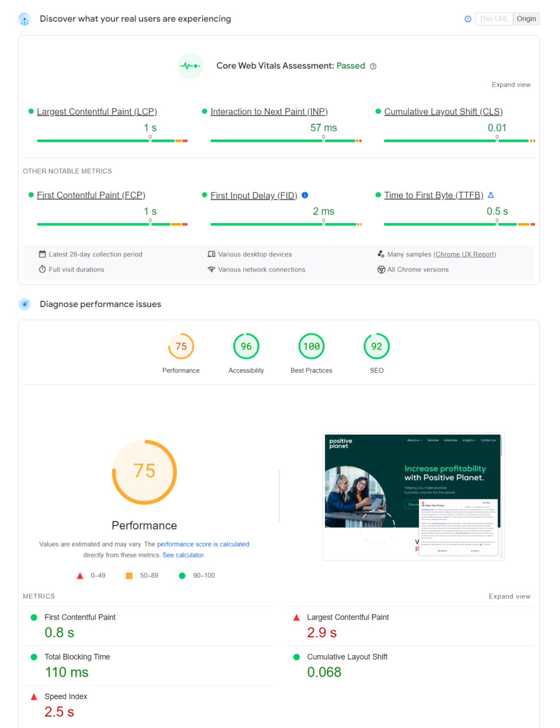Open See calculator link
Viewport: 560px width, 728px height.
(x=183, y=555)
